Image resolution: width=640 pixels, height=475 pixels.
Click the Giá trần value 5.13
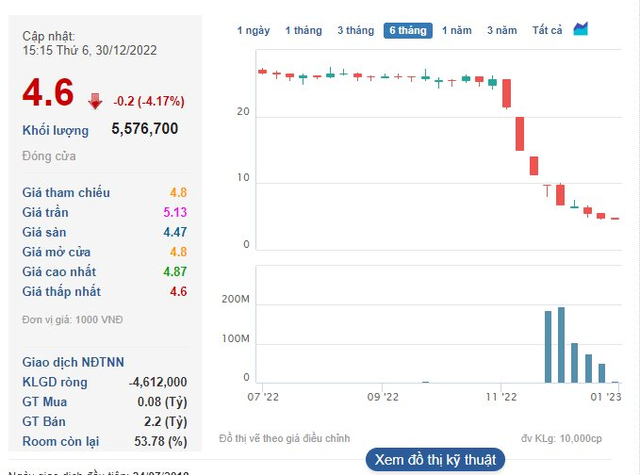pyautogui.click(x=174, y=212)
